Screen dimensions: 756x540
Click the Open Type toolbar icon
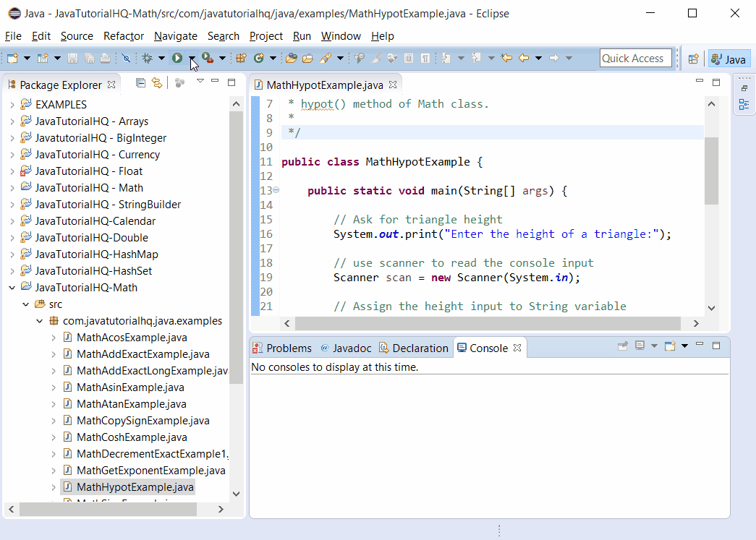292,59
